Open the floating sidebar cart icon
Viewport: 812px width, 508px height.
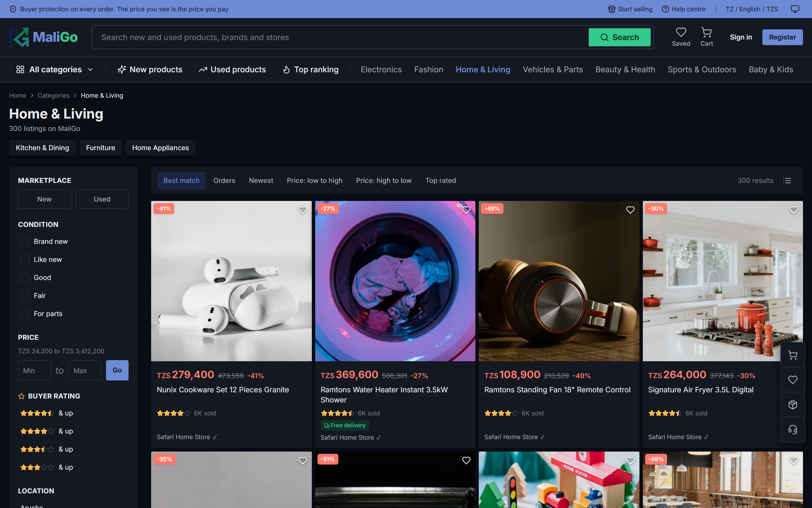coord(793,355)
